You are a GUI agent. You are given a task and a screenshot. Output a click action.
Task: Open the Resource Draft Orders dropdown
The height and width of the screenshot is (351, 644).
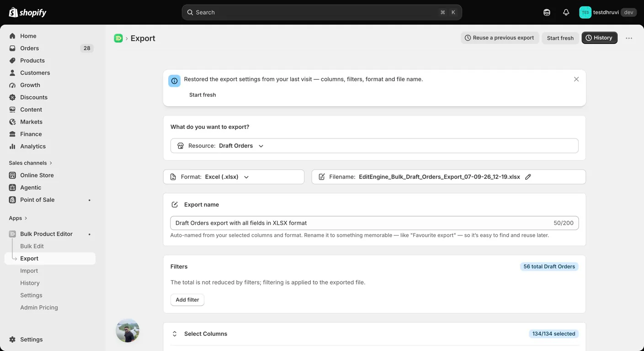tap(374, 146)
